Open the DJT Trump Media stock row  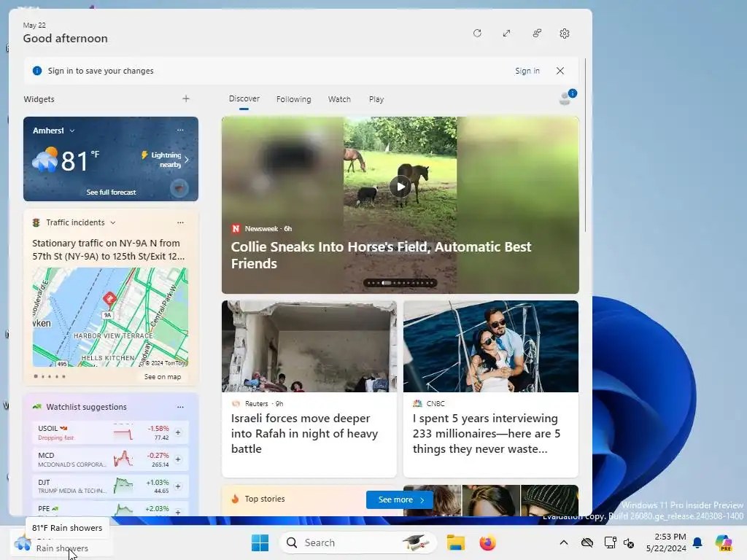[110, 486]
